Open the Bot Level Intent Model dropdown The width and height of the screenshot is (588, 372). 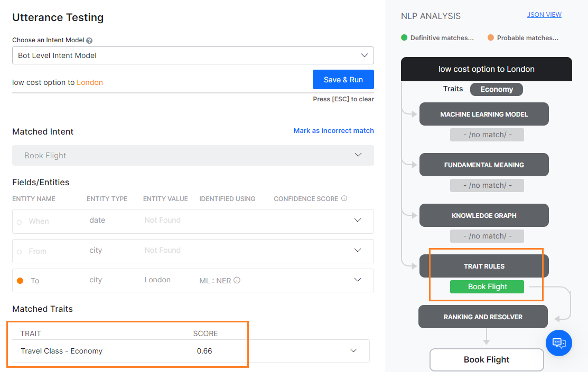[x=193, y=55]
